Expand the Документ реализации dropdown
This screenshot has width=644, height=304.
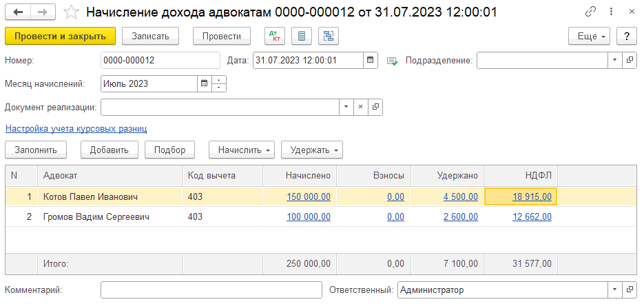pos(346,108)
